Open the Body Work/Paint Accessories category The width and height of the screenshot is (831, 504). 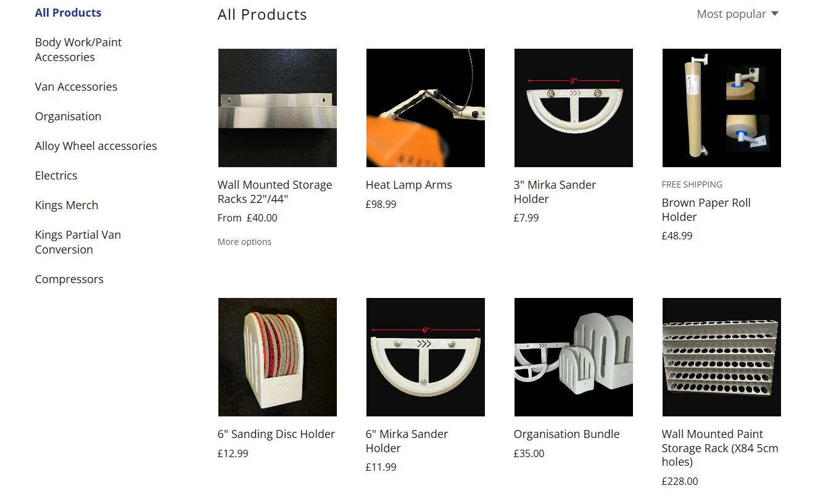[78, 50]
